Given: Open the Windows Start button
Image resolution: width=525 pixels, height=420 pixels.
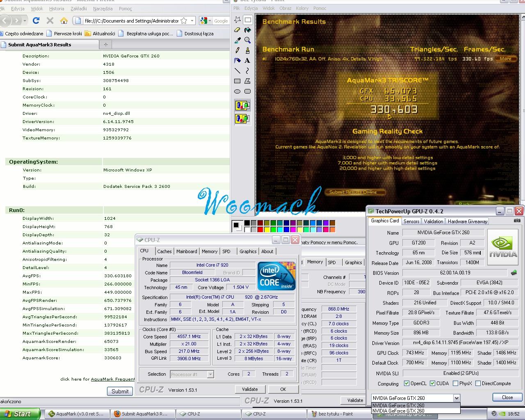Looking at the screenshot, I should coord(20,414).
